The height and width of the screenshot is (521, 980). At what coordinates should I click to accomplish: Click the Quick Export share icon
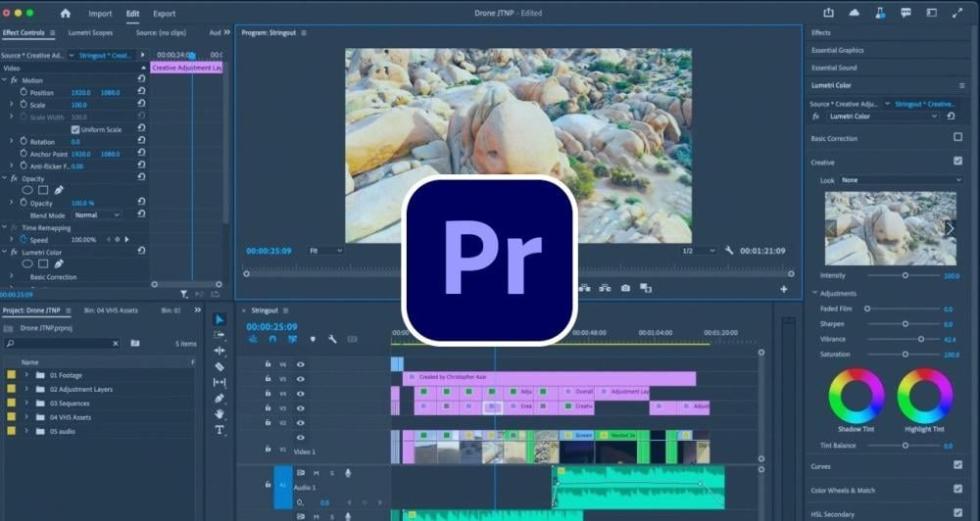(828, 13)
